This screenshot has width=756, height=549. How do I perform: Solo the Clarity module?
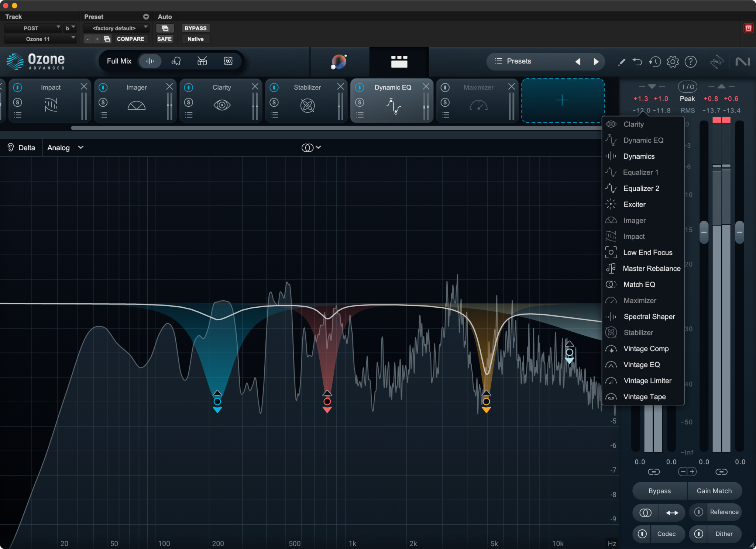click(189, 102)
